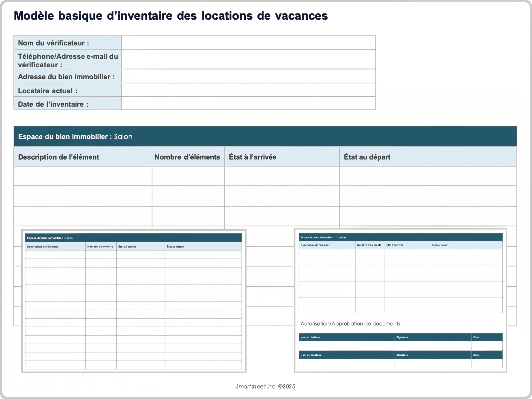
Task: Click the État au départ column header
Action: 367,157
